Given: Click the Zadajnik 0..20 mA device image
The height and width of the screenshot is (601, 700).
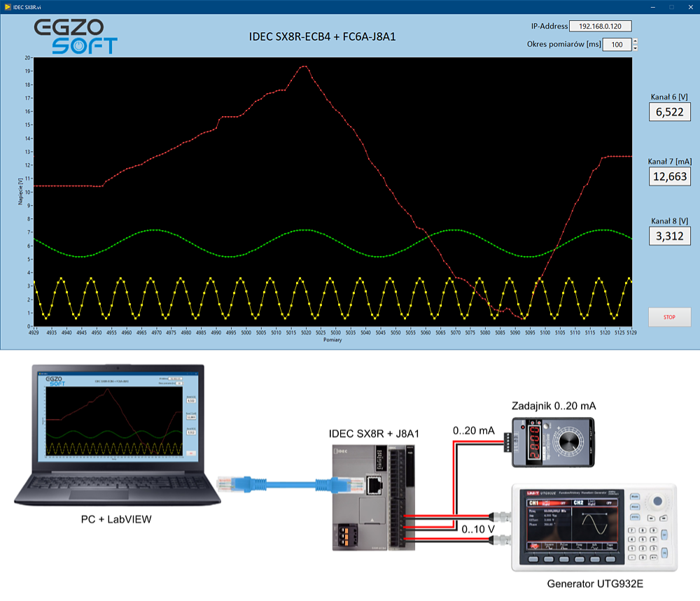Looking at the screenshot, I should click(549, 442).
